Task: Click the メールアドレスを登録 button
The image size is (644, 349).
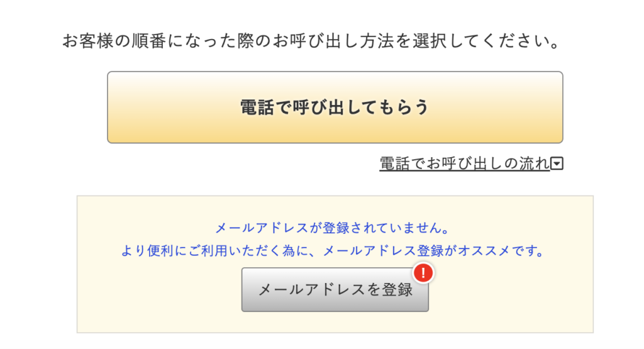Action: pyautogui.click(x=335, y=290)
